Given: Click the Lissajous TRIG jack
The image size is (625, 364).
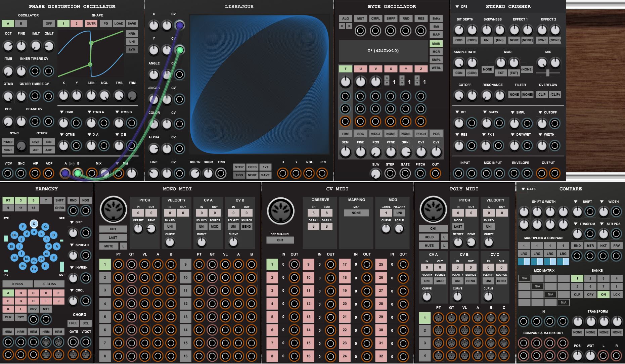Looking at the screenshot, I should [221, 173].
